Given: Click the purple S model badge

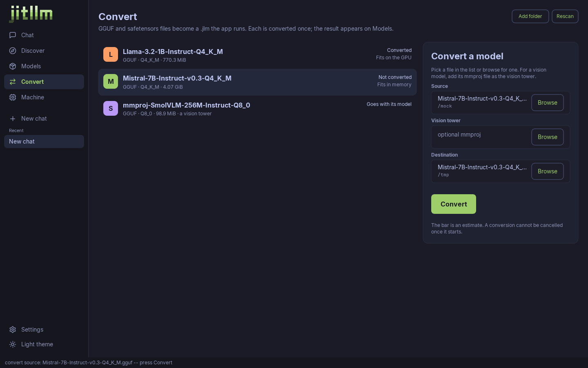Looking at the screenshot, I should pyautogui.click(x=111, y=108).
